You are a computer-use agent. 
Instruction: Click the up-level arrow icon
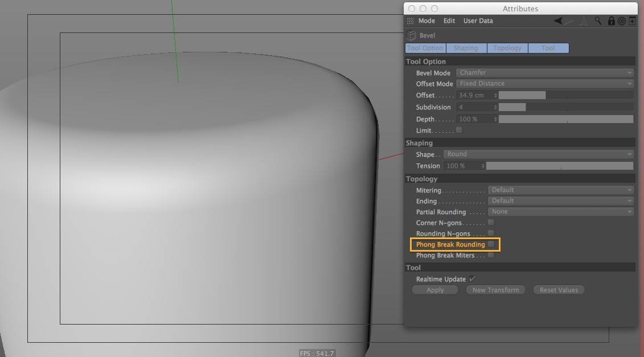click(583, 21)
